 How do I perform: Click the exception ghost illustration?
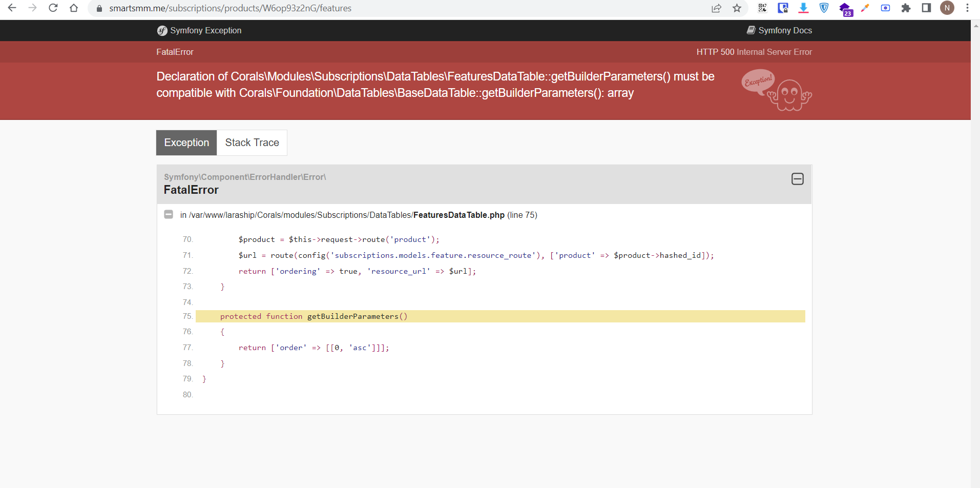tap(777, 90)
